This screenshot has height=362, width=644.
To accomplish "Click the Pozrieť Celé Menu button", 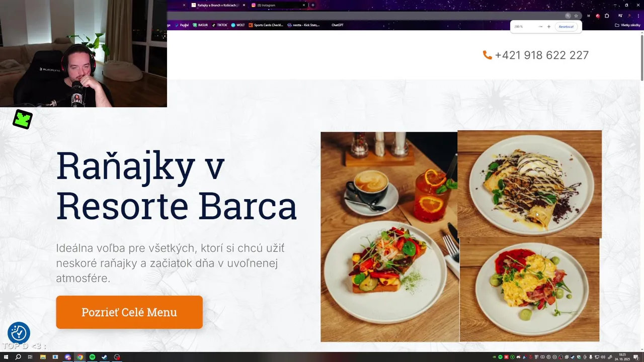I will [129, 312].
